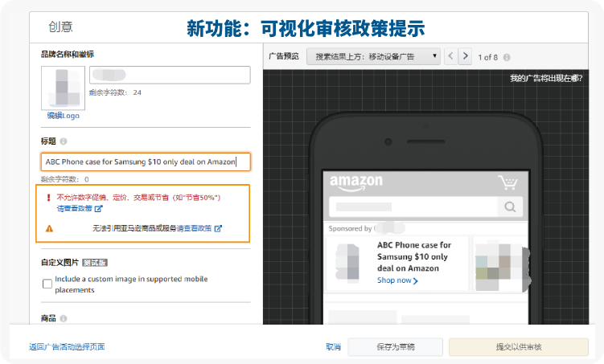Click the 保存为草稿 button
This screenshot has height=364, width=604.
coord(395,346)
